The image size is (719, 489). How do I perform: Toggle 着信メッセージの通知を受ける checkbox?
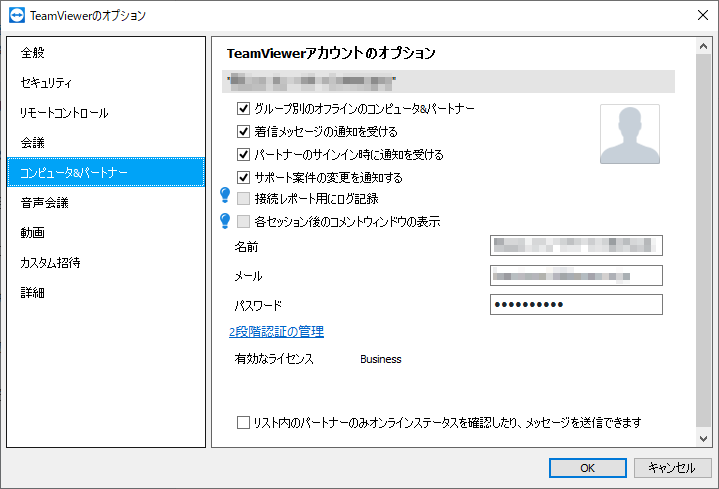coord(243,132)
